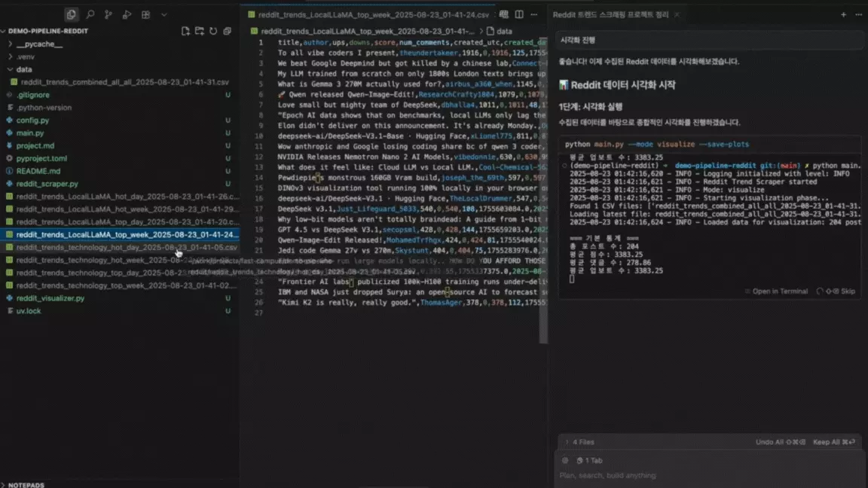Image resolution: width=868 pixels, height=488 pixels.
Task: Click Undo All changes button
Action: pos(781,442)
